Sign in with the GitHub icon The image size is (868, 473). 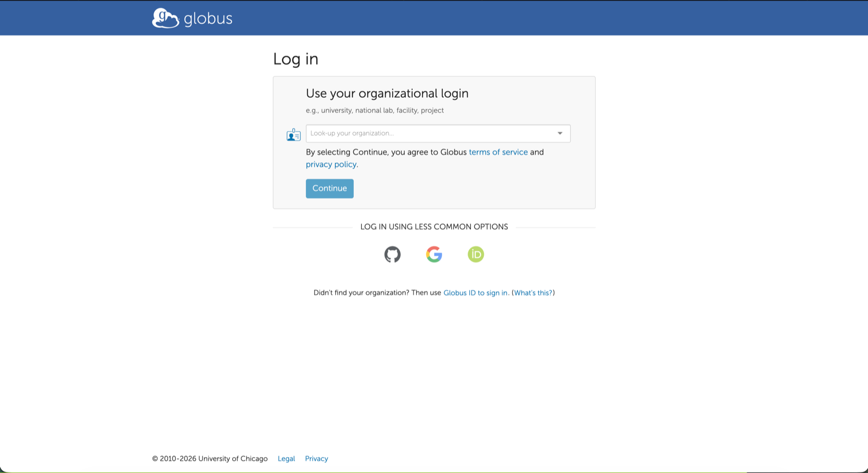point(392,254)
